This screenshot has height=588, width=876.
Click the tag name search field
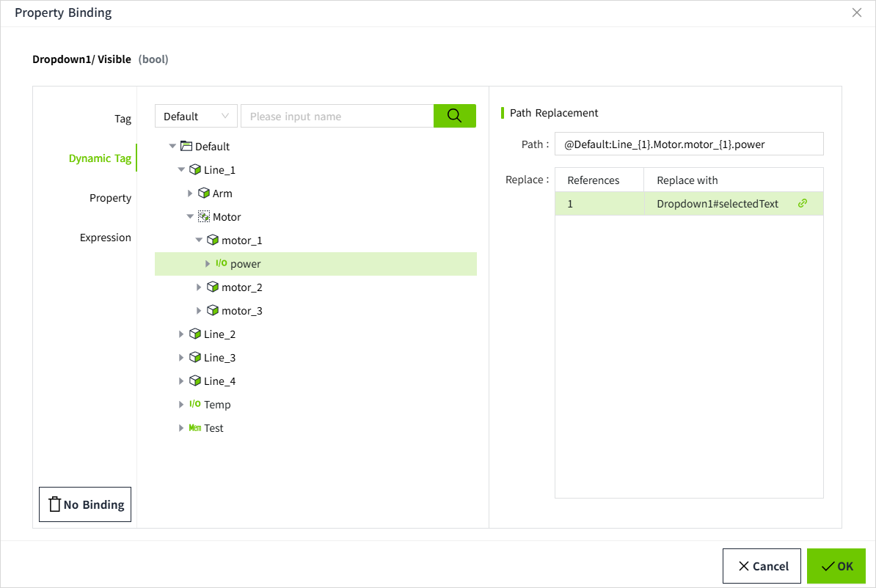tap(337, 116)
